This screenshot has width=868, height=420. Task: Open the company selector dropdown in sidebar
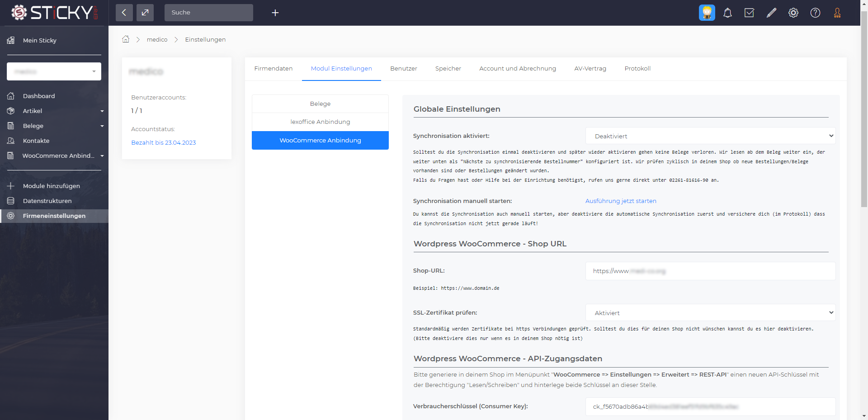pyautogui.click(x=54, y=71)
